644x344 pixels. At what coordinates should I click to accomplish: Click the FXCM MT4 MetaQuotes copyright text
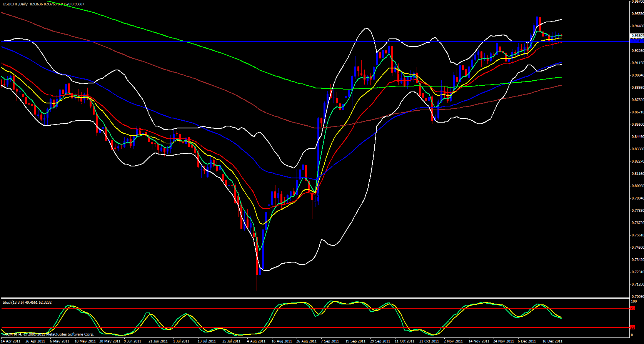coord(48,334)
